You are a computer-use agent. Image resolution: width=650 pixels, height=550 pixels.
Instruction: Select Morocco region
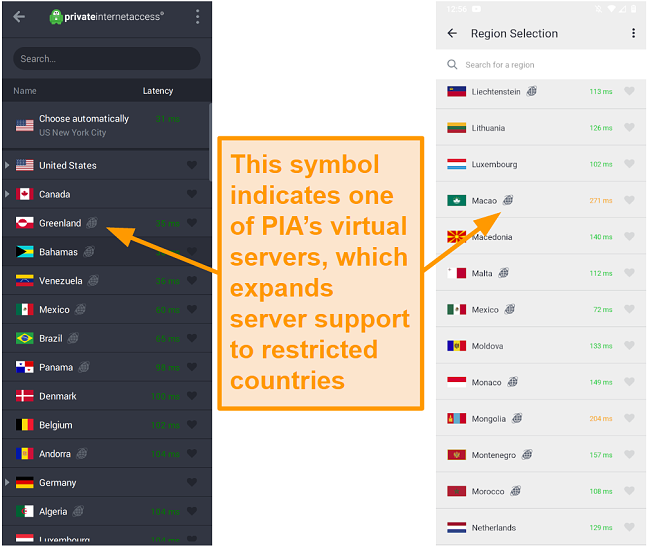[x=541, y=491]
